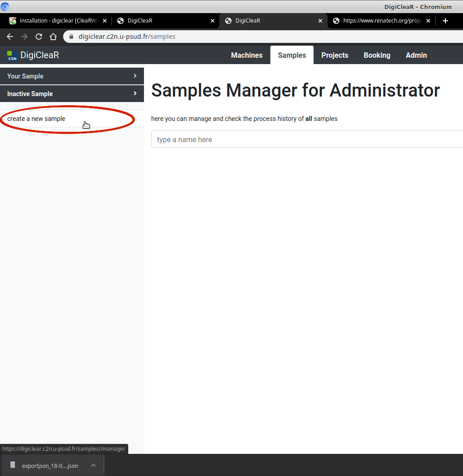Click the process history description text
Image resolution: width=463 pixels, height=476 pixels.
pyautogui.click(x=245, y=119)
